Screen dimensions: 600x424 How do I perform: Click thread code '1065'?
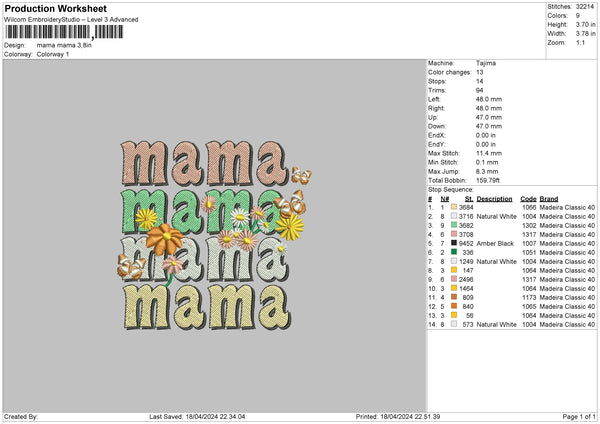click(x=529, y=306)
